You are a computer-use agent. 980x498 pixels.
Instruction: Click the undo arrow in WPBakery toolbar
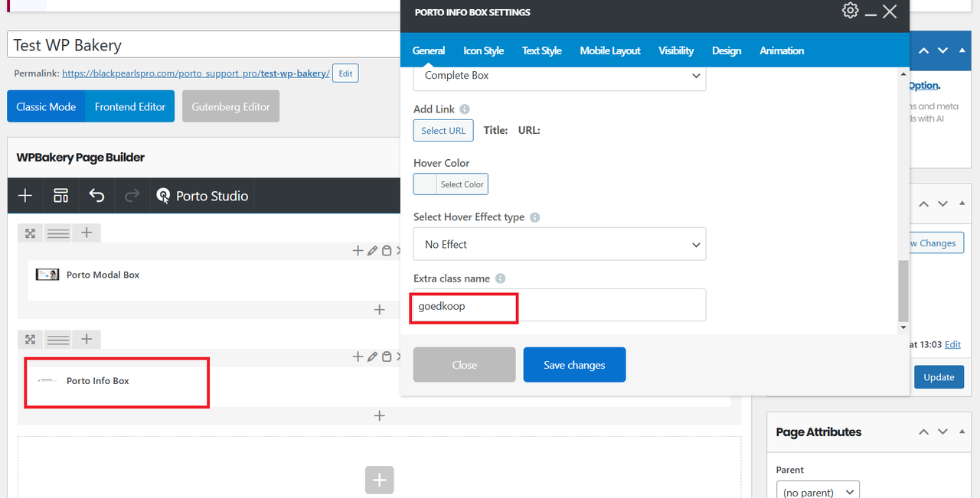[96, 196]
